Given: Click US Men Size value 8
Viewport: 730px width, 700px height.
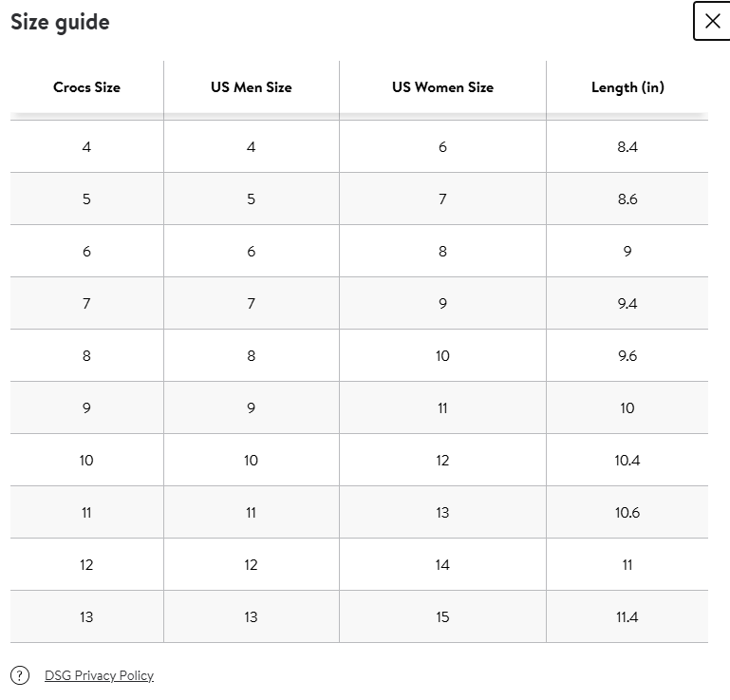Looking at the screenshot, I should click(x=251, y=356).
